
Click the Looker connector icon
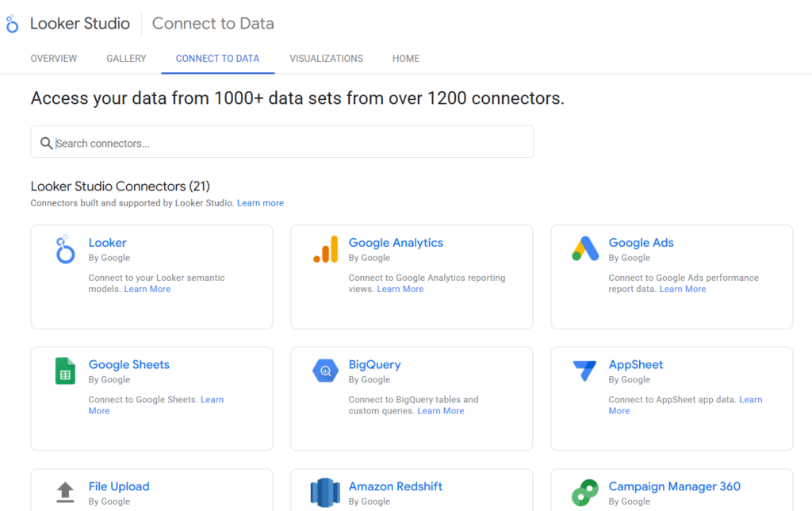[65, 249]
